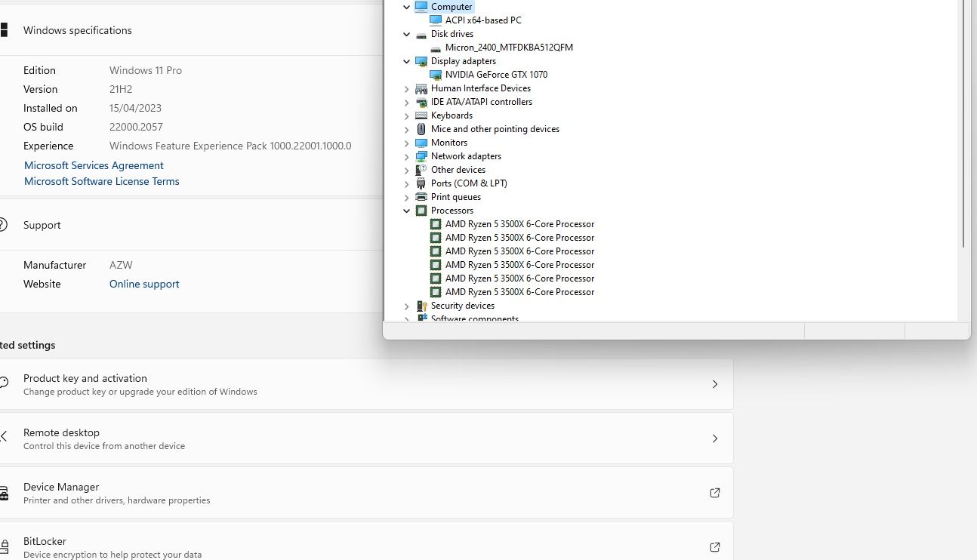The width and height of the screenshot is (977, 560).
Task: Click the Print queues printer icon
Action: 421,197
